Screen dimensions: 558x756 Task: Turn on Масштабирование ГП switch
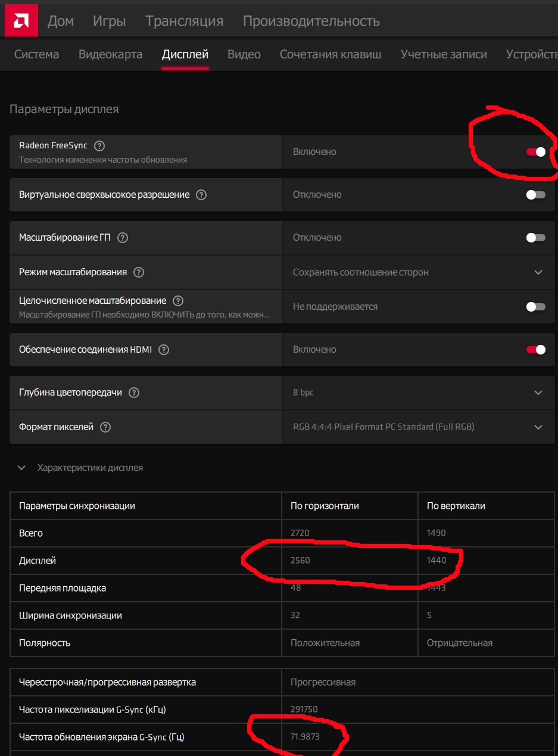click(535, 238)
